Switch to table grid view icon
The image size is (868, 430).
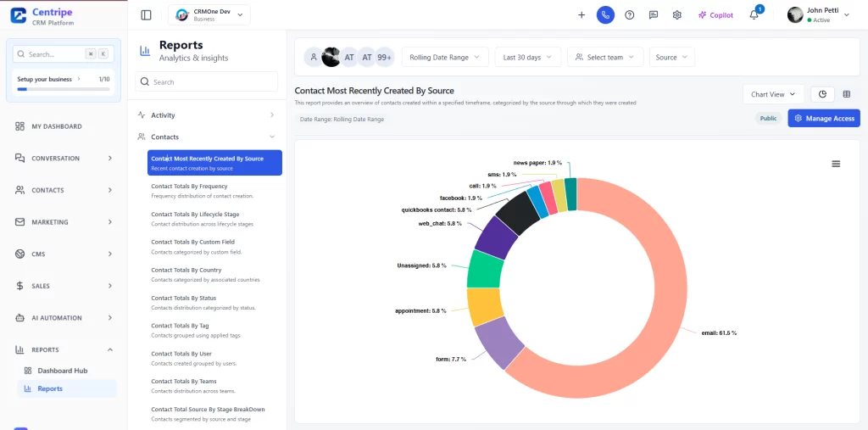[847, 94]
